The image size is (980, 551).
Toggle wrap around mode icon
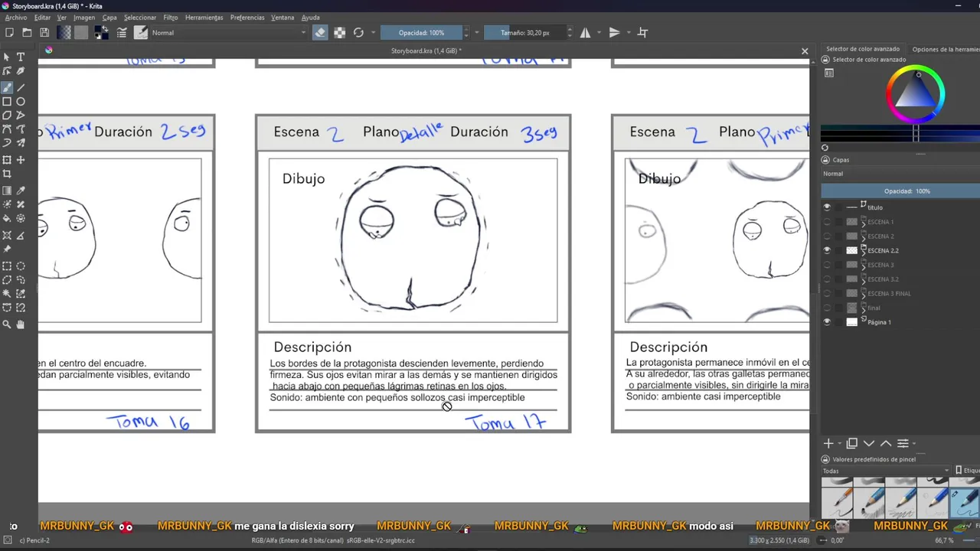[643, 32]
